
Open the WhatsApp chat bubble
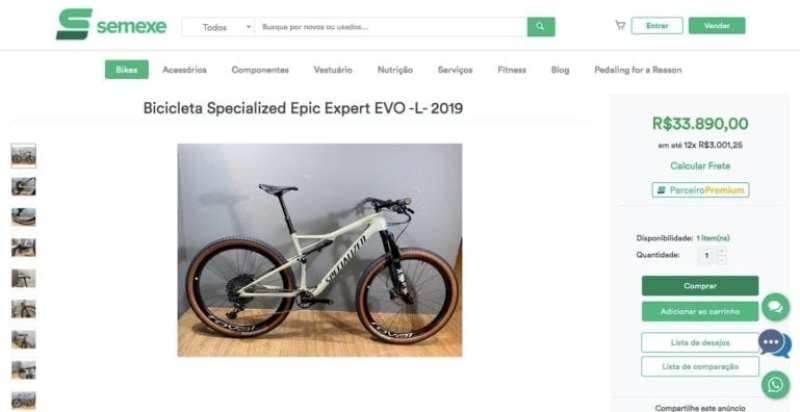[776, 384]
